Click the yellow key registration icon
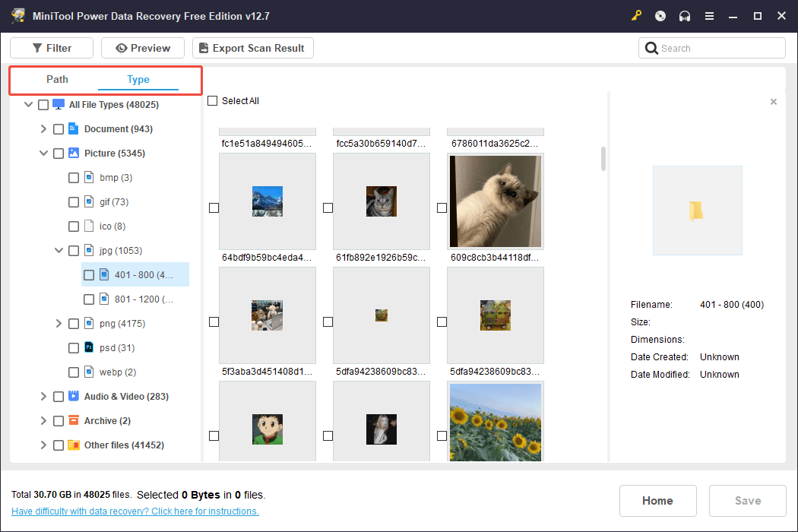Screen dimensions: 798x532 click(636, 15)
